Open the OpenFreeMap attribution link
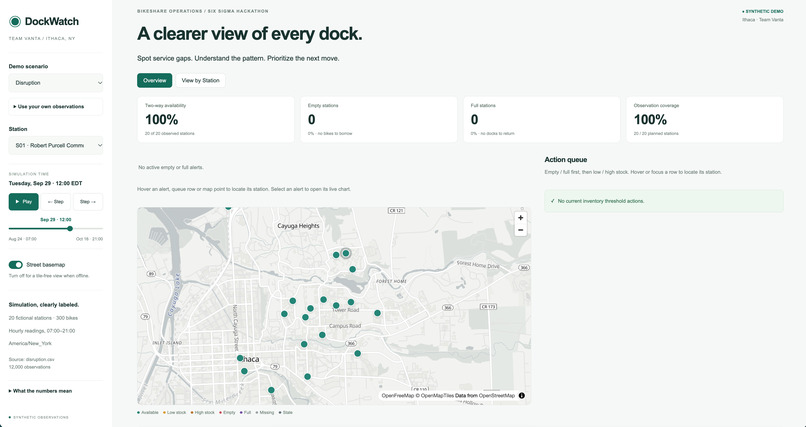Image resolution: width=806 pixels, height=427 pixels. click(398, 396)
